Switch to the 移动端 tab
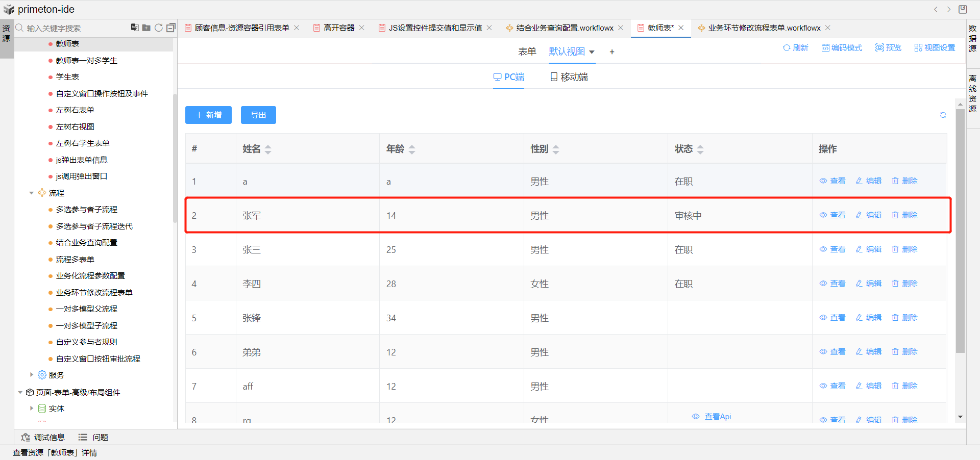980x460 pixels. pyautogui.click(x=569, y=77)
